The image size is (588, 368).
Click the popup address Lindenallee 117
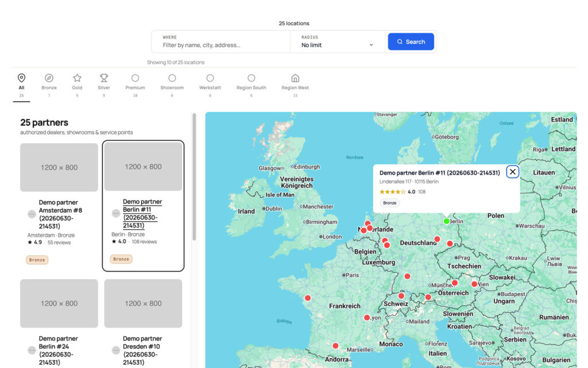[x=409, y=181]
